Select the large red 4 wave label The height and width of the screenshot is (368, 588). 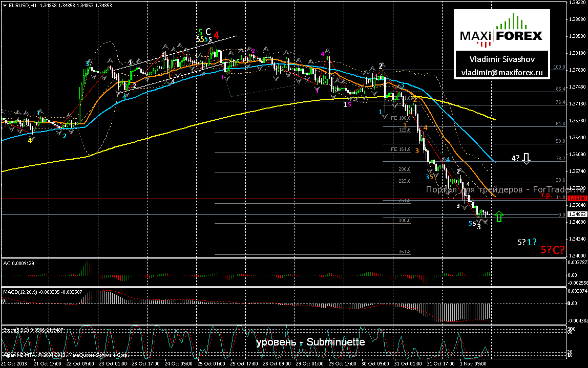(217, 35)
